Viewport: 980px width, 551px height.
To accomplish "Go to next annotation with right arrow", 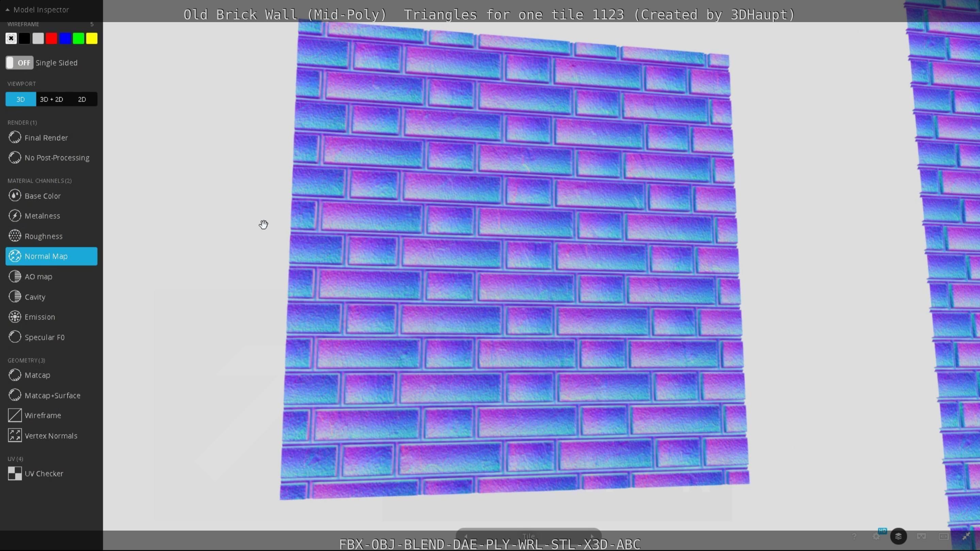I will click(592, 537).
